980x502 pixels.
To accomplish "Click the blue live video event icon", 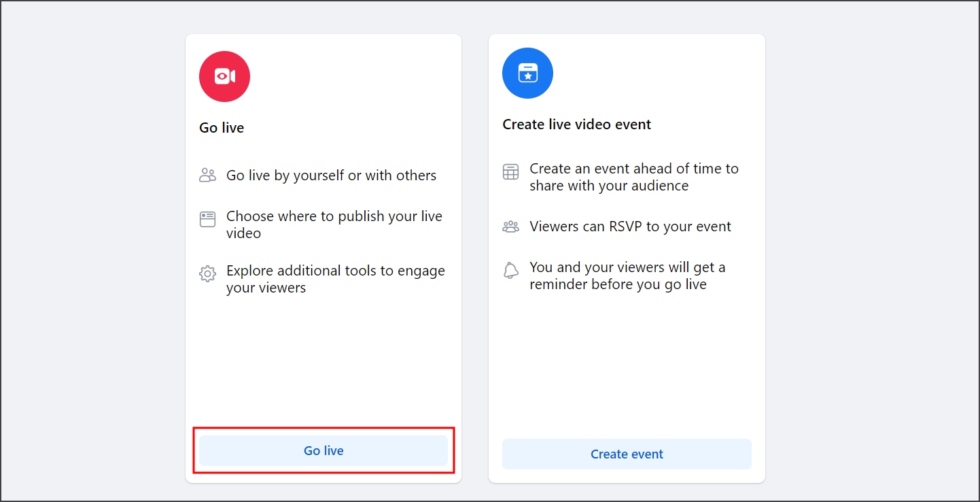I will coord(527,73).
